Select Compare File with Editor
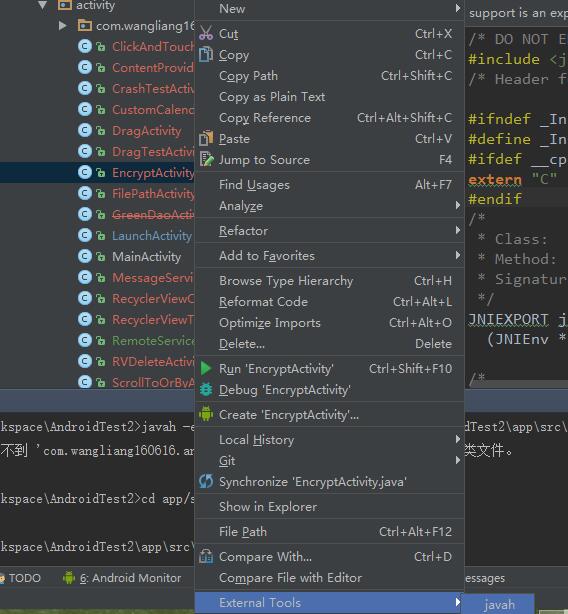The height and width of the screenshot is (614, 568). (329, 578)
